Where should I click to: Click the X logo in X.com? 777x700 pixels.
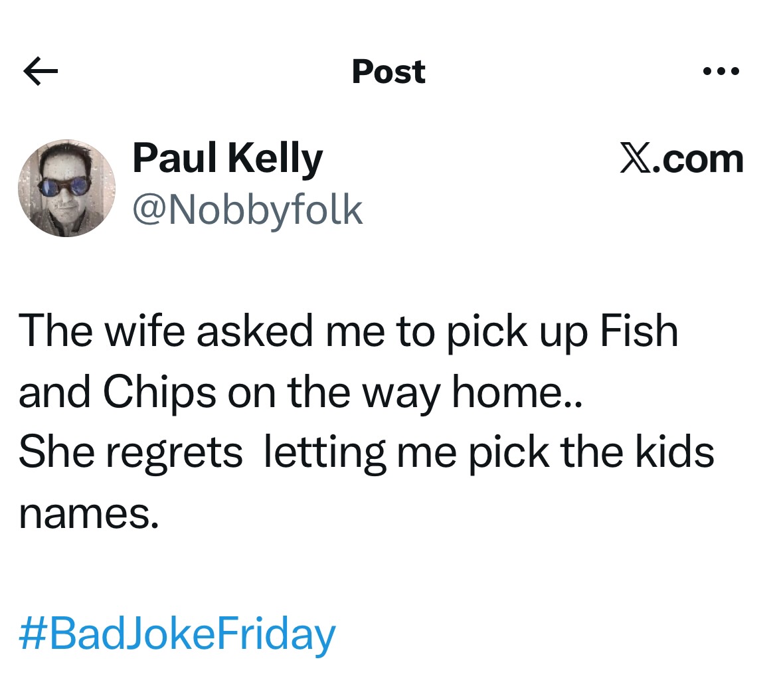click(634, 160)
